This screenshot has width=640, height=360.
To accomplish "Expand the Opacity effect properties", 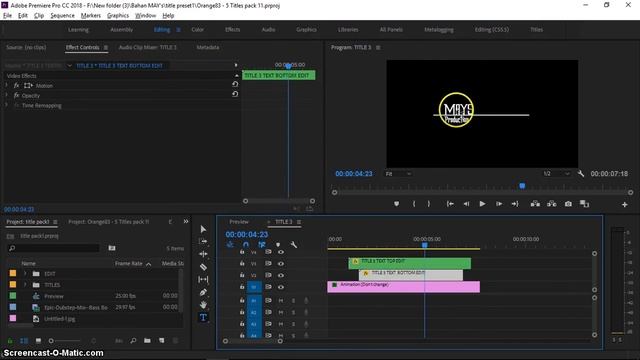I will click(x=7, y=95).
